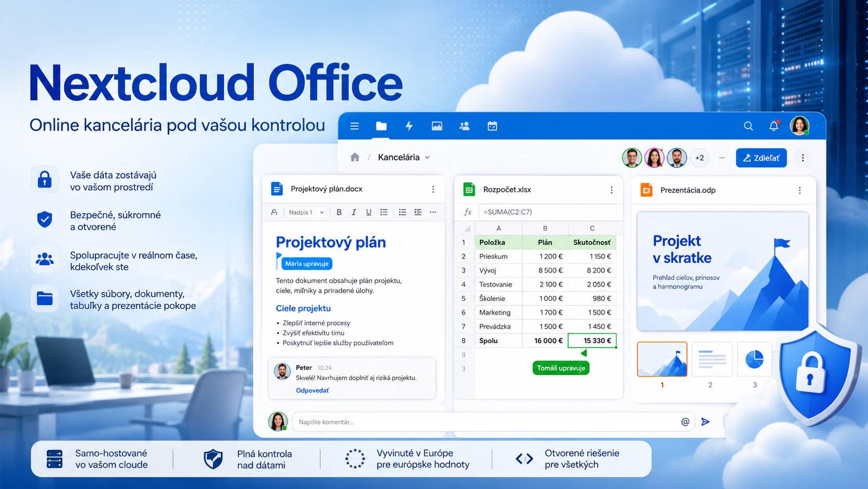Click the Marketing cell
The height and width of the screenshot is (489, 868).
(498, 312)
